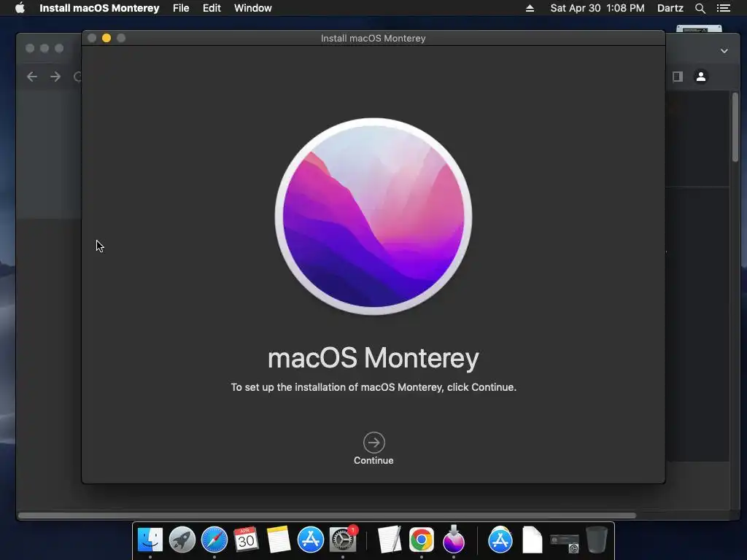Image resolution: width=747 pixels, height=560 pixels.
Task: Open the screenshot stack icon in Dock
Action: 565,542
